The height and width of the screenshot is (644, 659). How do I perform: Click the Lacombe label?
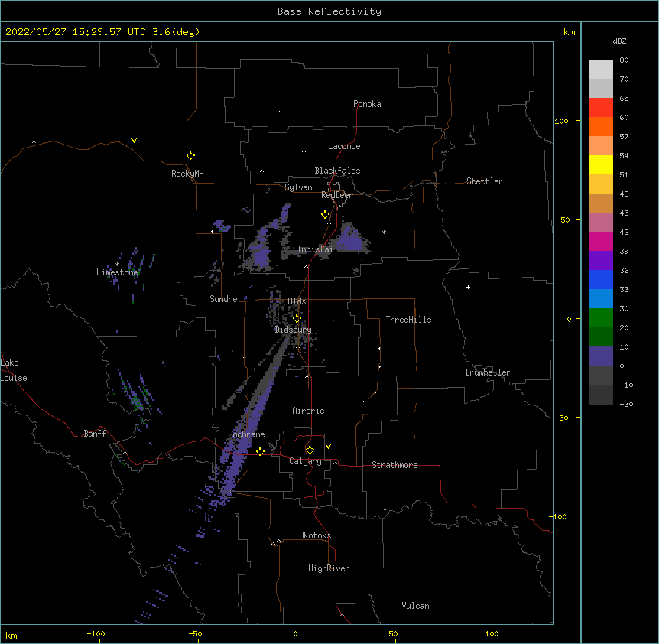[x=344, y=146]
